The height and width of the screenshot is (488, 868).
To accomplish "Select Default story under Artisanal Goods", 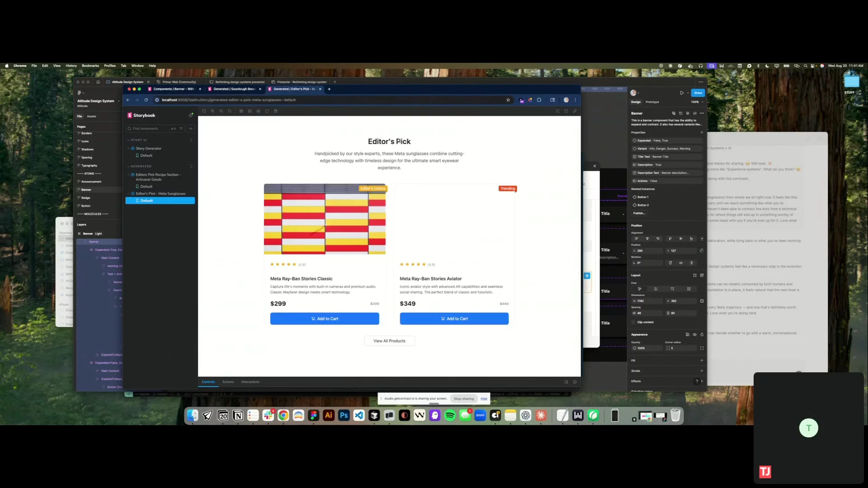I will coord(146,187).
